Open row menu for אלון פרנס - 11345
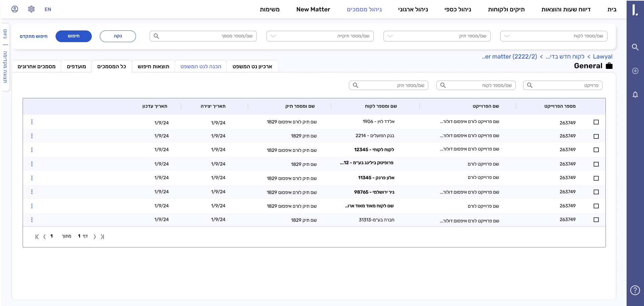 tap(32, 178)
